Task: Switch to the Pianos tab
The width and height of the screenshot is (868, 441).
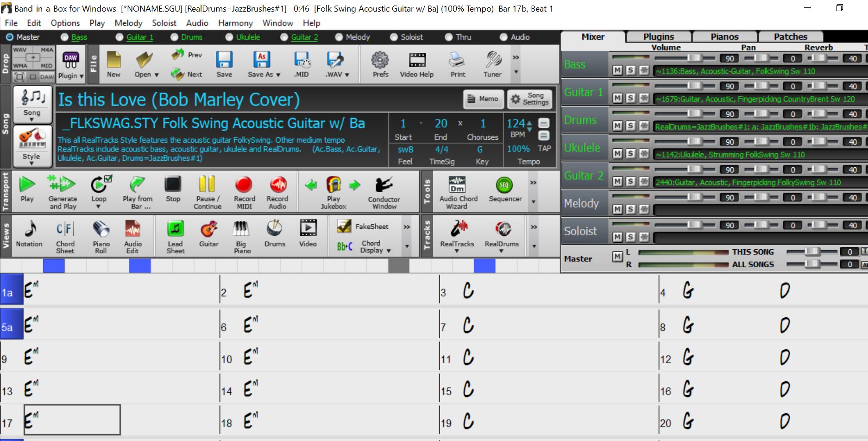Action: (724, 37)
